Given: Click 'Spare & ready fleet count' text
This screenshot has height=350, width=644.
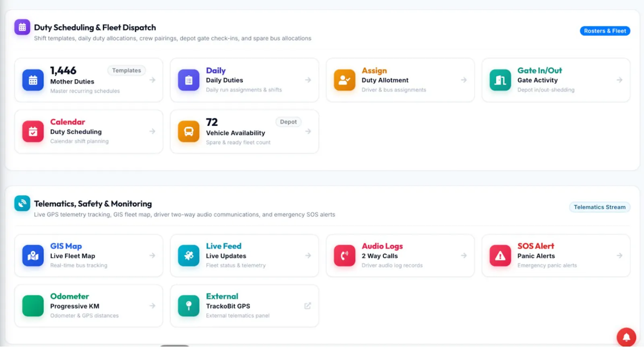Looking at the screenshot, I should [238, 142].
